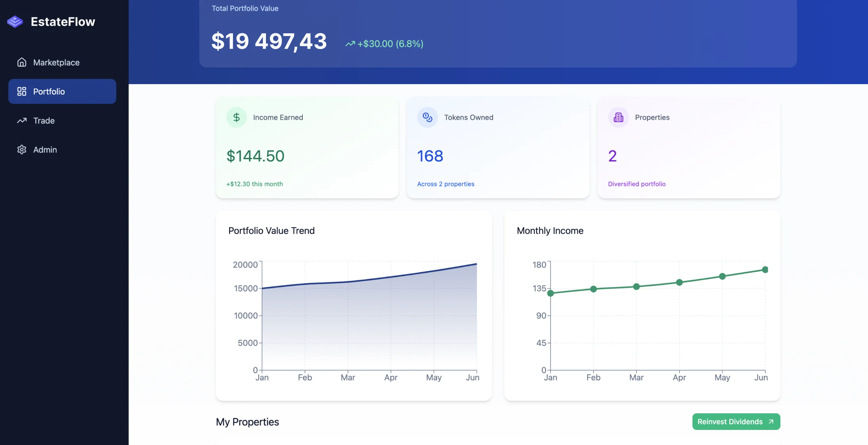Select the Marketplace home icon
This screenshot has width=868, height=445.
coord(22,62)
